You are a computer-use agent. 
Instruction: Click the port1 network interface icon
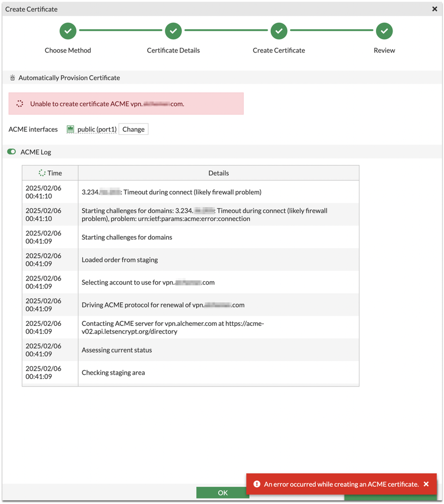pyautogui.click(x=71, y=130)
